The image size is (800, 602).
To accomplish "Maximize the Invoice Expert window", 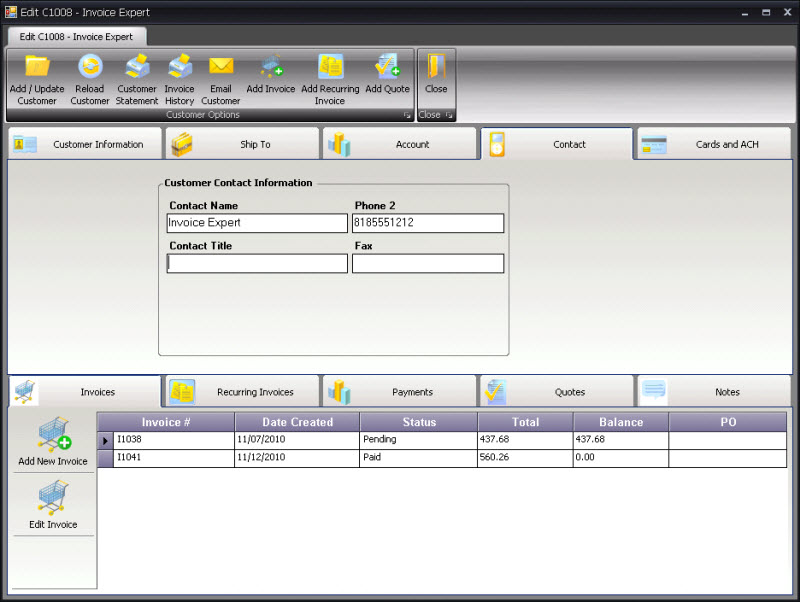I will pos(766,13).
